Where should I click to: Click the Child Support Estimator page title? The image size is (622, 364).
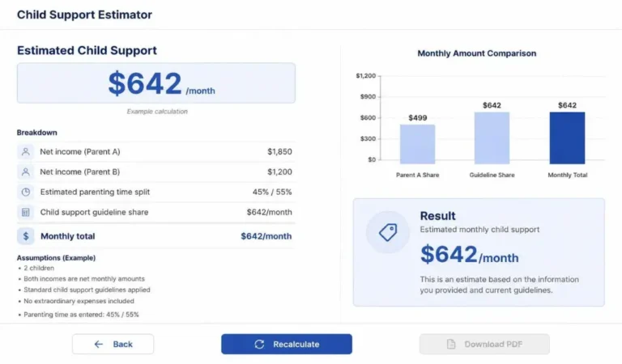coord(84,15)
